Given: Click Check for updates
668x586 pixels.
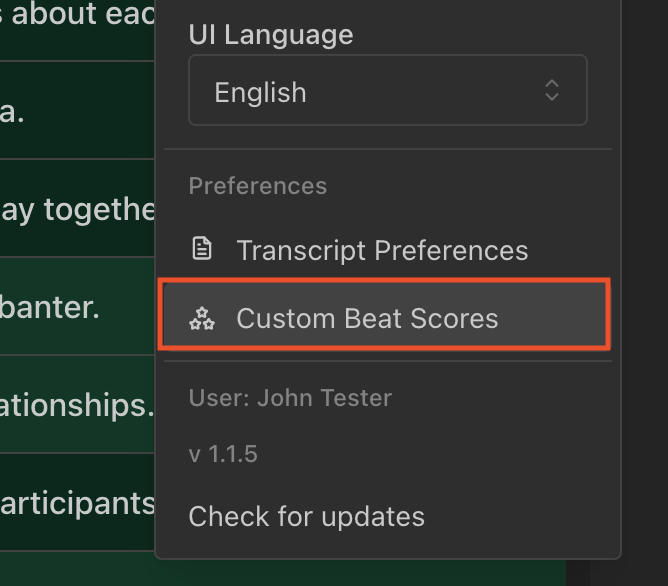Looking at the screenshot, I should pos(306,517).
